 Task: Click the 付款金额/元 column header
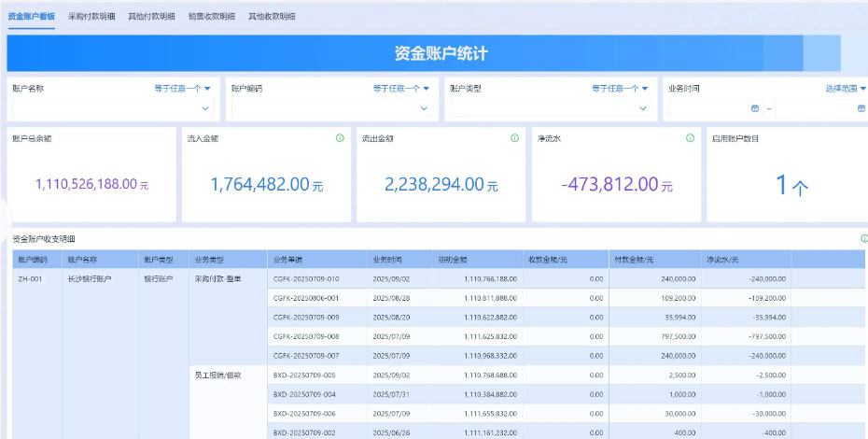click(x=633, y=259)
